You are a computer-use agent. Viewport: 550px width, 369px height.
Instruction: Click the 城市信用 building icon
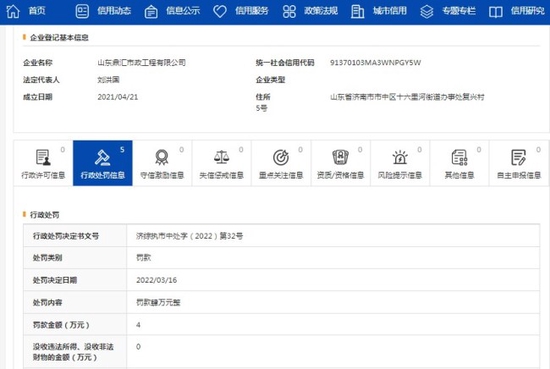pos(357,12)
